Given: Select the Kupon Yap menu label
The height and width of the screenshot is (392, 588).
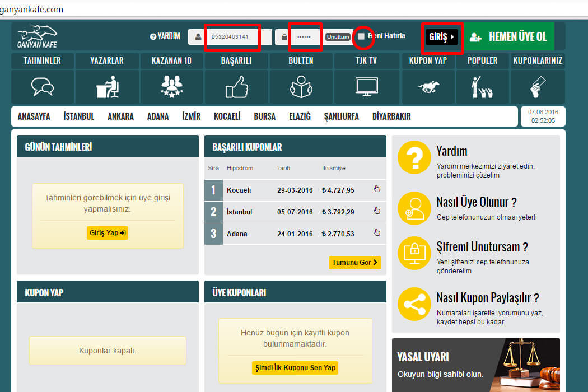Looking at the screenshot, I should pyautogui.click(x=428, y=61).
